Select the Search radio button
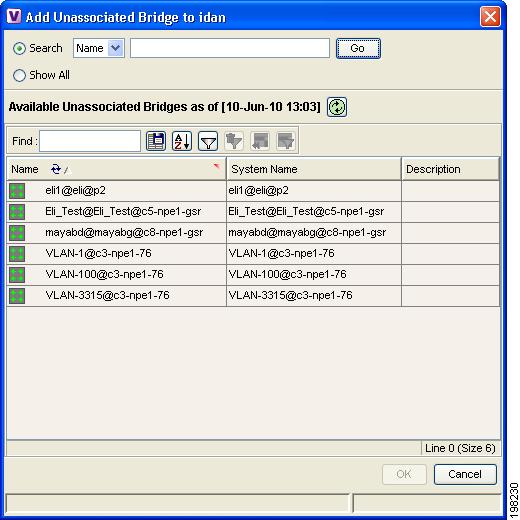Viewport: 520px width, 520px height. [19, 49]
